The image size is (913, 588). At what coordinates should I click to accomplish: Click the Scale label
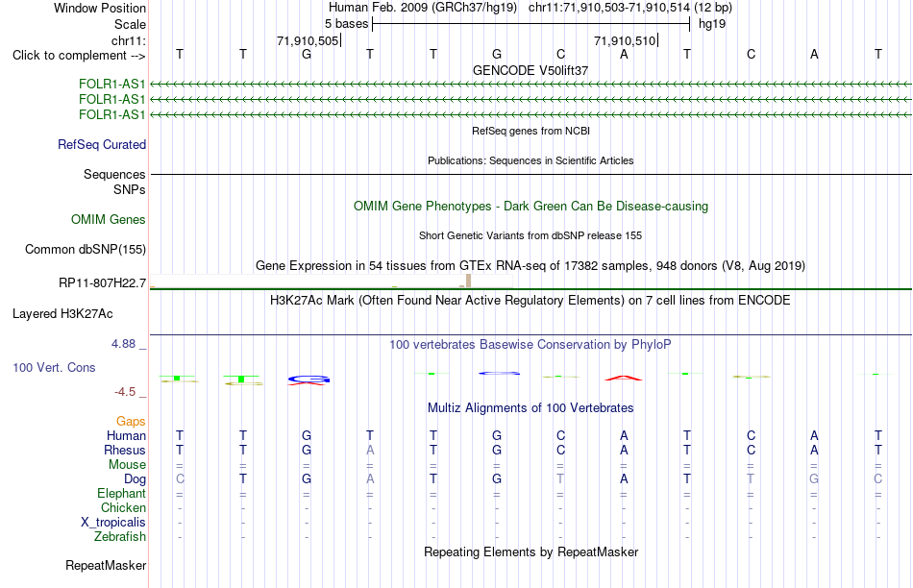pos(131,24)
